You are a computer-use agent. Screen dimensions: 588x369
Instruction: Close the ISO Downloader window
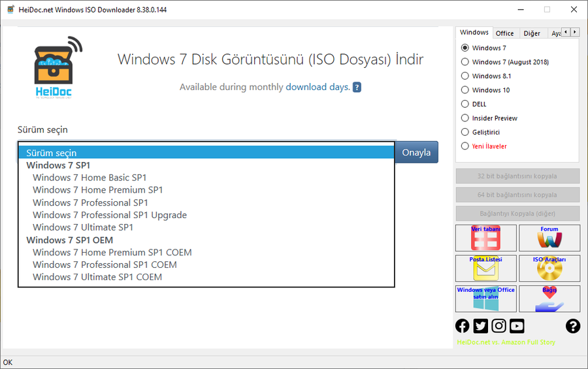(574, 9)
